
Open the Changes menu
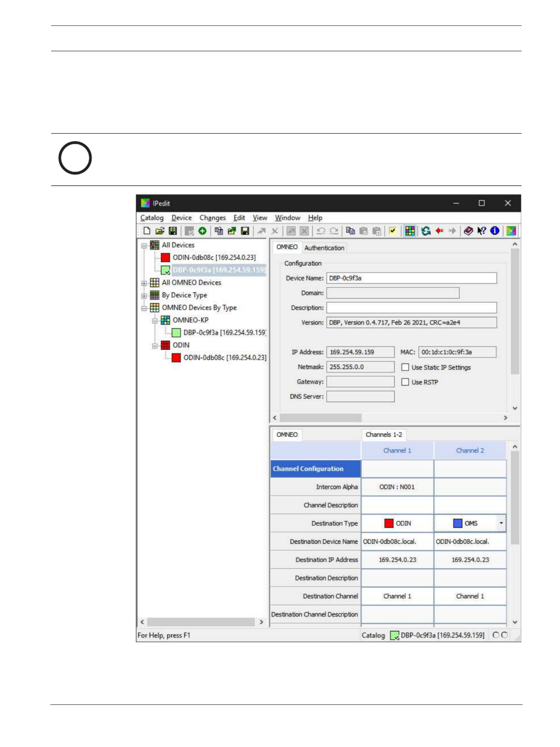click(x=212, y=218)
